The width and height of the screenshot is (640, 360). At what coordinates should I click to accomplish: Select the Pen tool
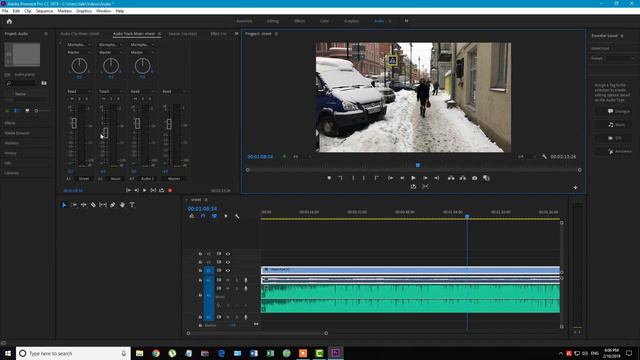coord(113,205)
